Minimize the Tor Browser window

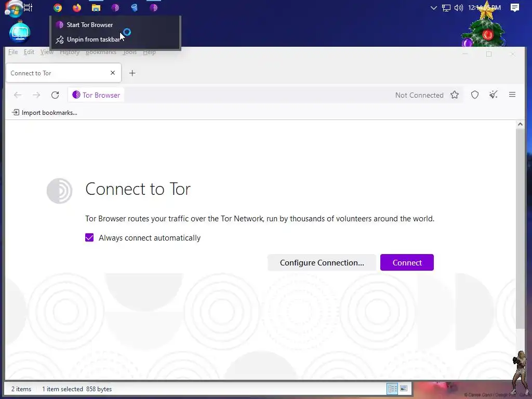click(465, 54)
